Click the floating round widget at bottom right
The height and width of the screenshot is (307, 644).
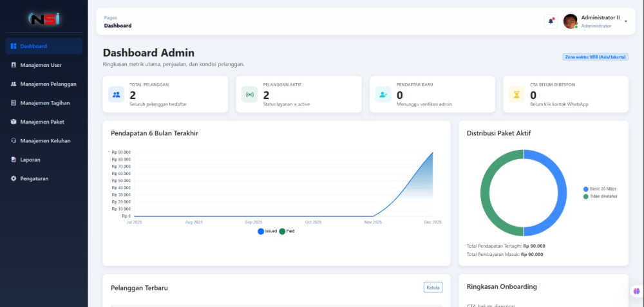click(x=636, y=292)
